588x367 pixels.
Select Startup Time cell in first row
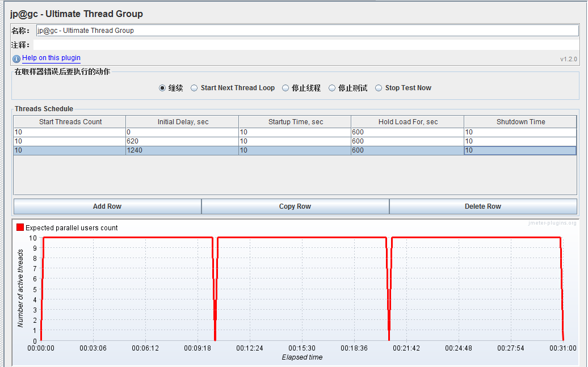coord(295,132)
